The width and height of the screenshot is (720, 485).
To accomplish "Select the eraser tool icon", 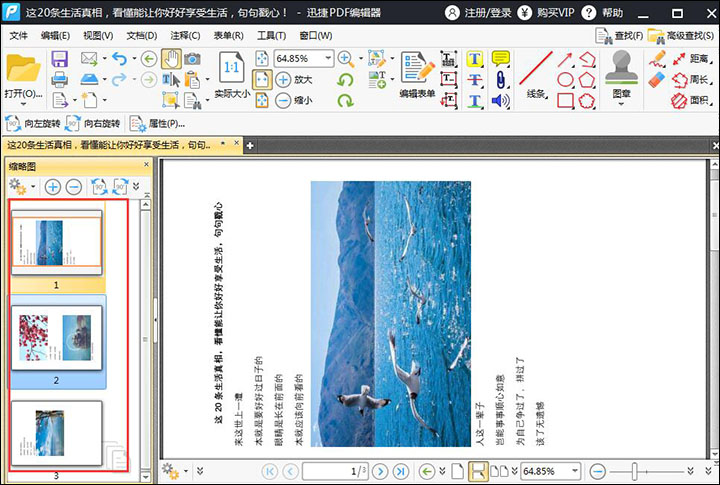I will (656, 80).
